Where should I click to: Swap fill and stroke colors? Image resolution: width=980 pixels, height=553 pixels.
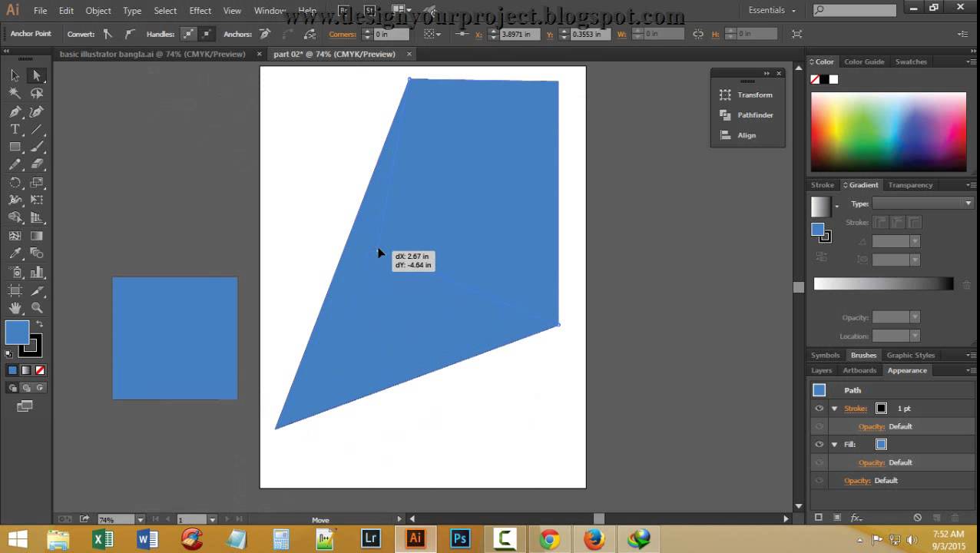tap(40, 324)
